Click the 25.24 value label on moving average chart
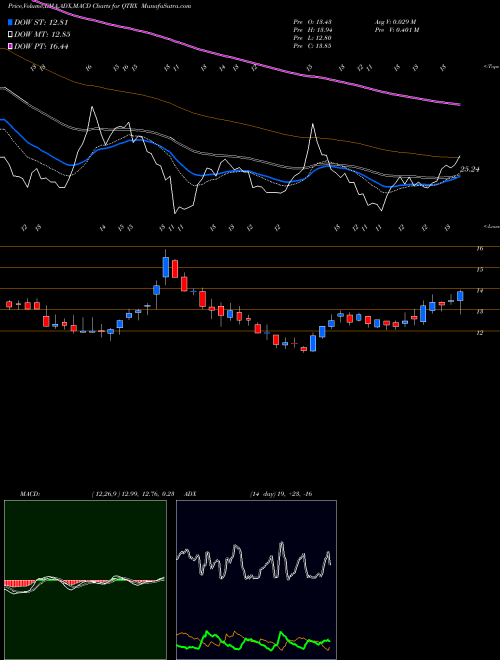Viewport: 500px width, 660px height. (470, 169)
